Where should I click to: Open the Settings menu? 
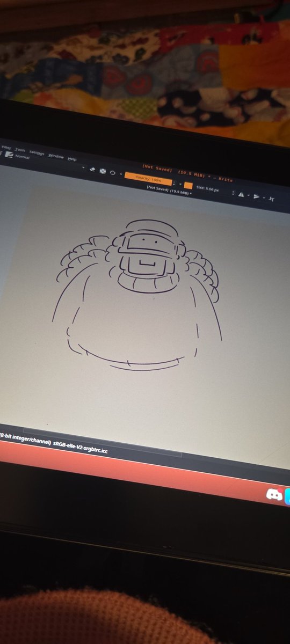[x=37, y=153]
